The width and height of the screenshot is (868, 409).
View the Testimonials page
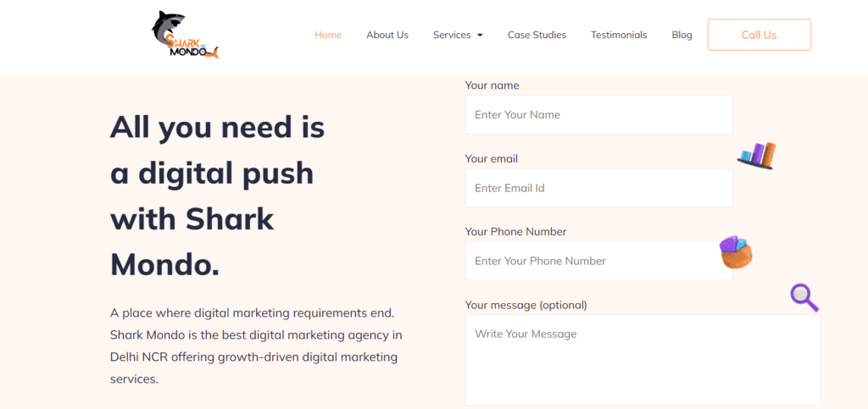point(619,35)
